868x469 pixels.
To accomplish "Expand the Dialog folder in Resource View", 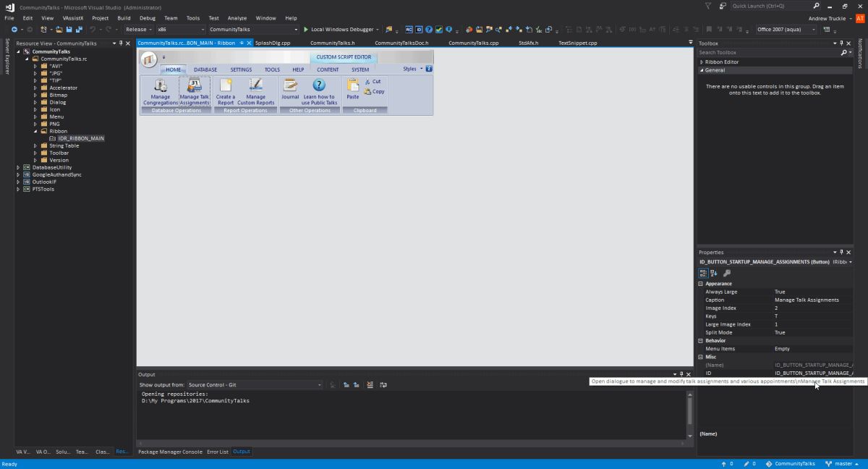I will [35, 102].
